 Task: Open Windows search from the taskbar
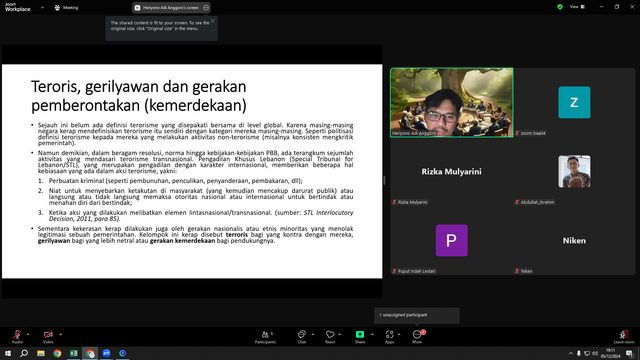24,353
